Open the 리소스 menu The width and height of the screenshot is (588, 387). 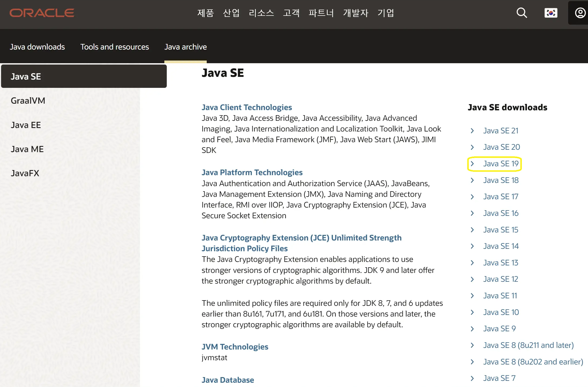(x=261, y=13)
